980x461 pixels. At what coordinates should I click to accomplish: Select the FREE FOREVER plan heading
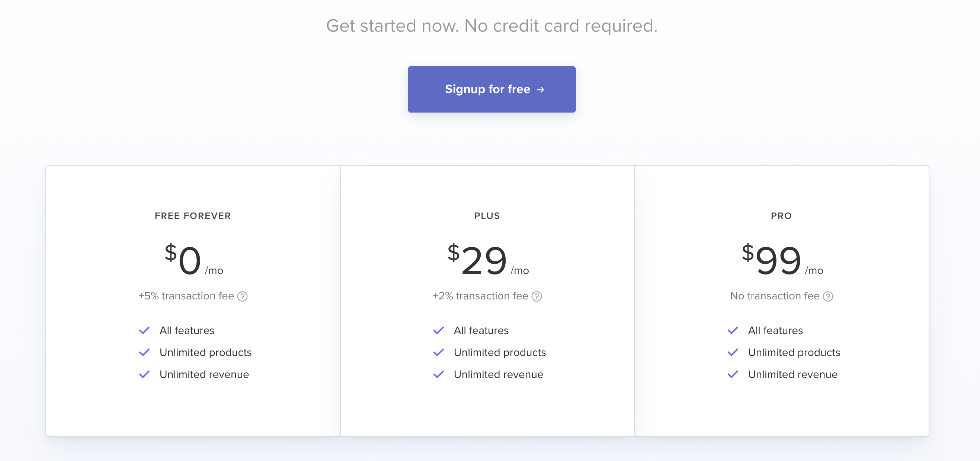pyautogui.click(x=192, y=216)
